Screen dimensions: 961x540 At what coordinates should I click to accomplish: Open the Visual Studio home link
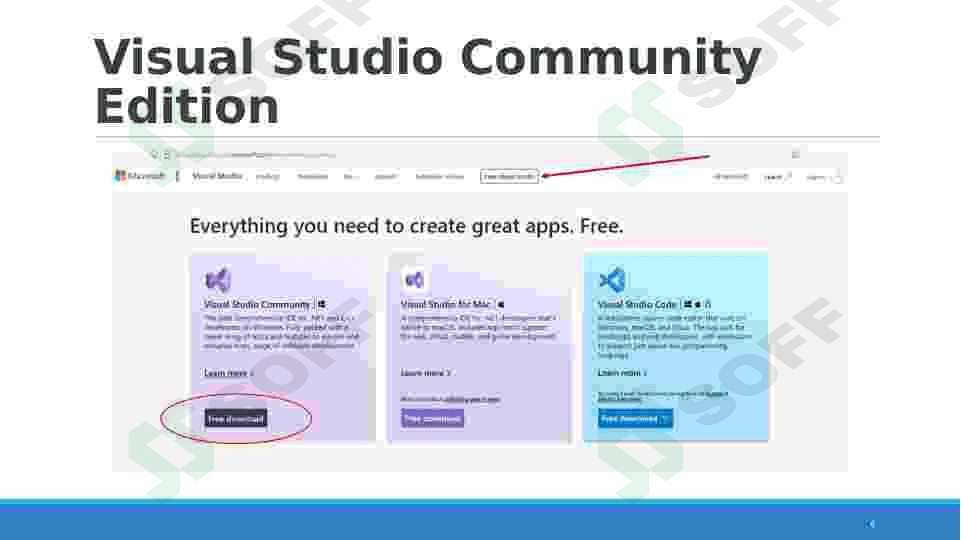point(217,176)
